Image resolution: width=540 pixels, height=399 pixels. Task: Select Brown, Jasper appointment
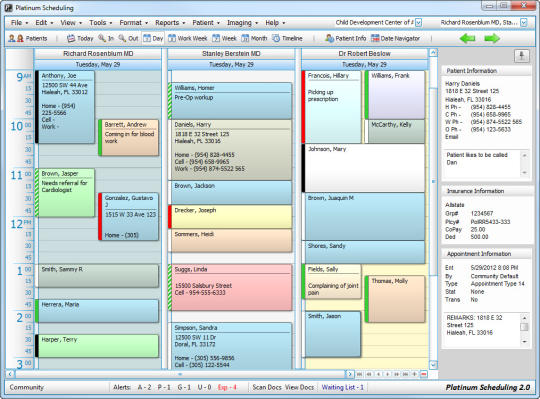point(65,193)
